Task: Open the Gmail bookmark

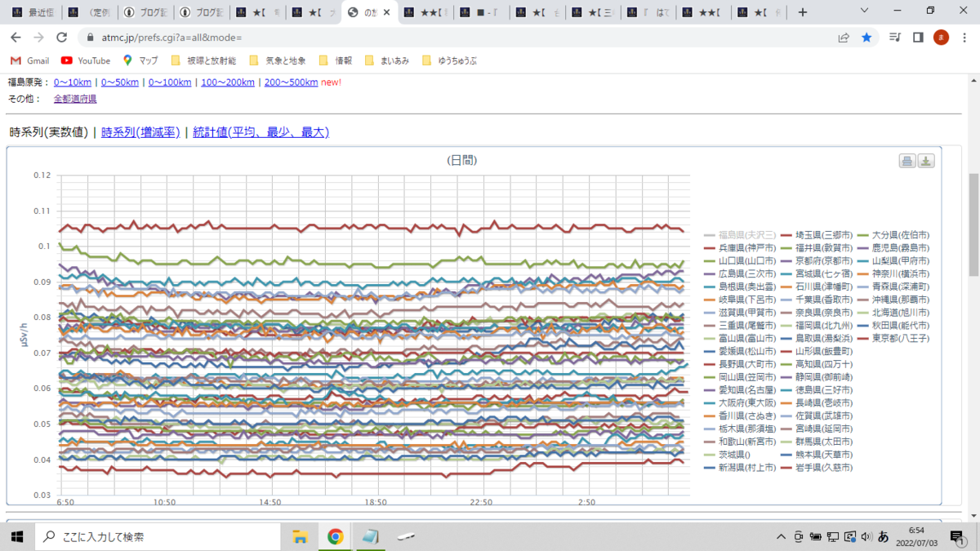Action: [x=29, y=60]
